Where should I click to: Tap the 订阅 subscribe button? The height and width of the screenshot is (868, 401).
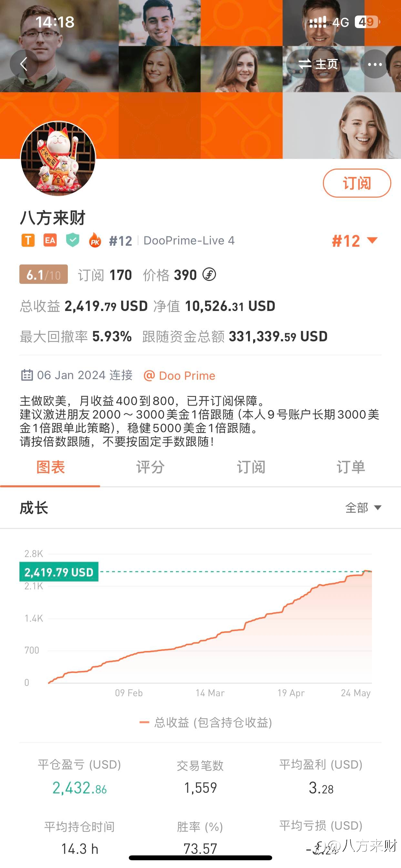[x=357, y=183]
